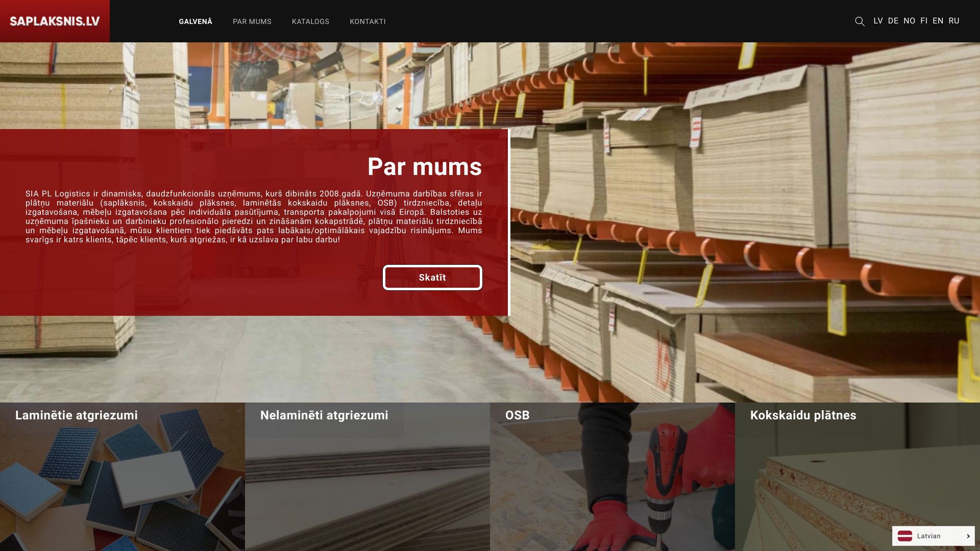
Task: Switch language to RU
Action: [954, 21]
